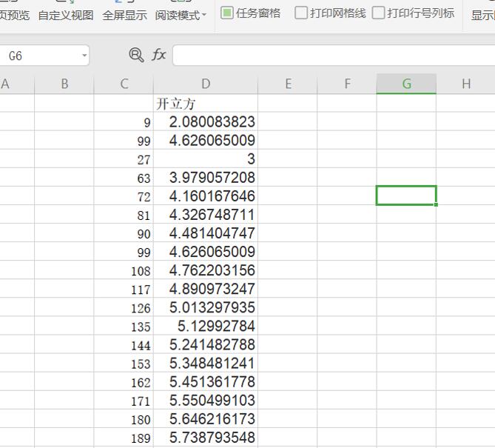This screenshot has height=448, width=495.
Task: Select cell containing 2.080083823
Action: pos(206,121)
